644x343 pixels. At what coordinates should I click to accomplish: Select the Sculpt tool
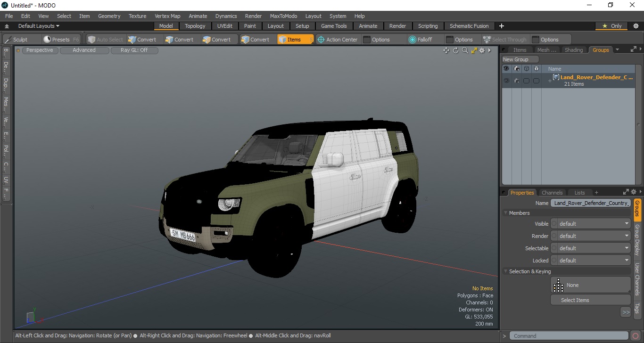pyautogui.click(x=17, y=40)
